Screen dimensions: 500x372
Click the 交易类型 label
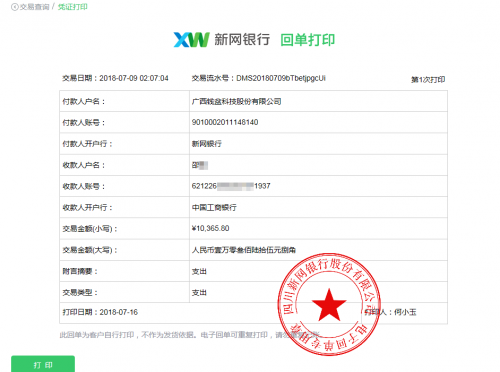80,293
